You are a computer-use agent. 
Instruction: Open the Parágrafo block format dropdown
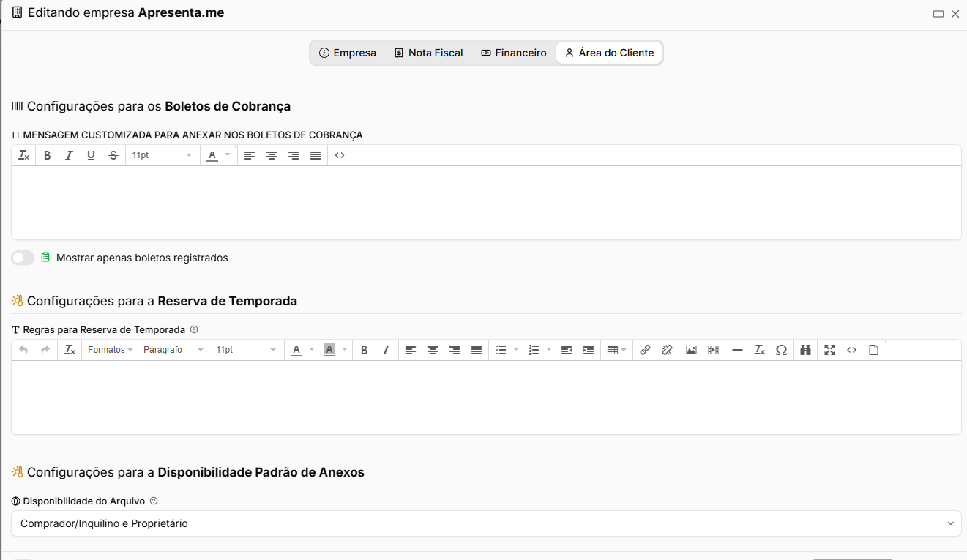(173, 350)
